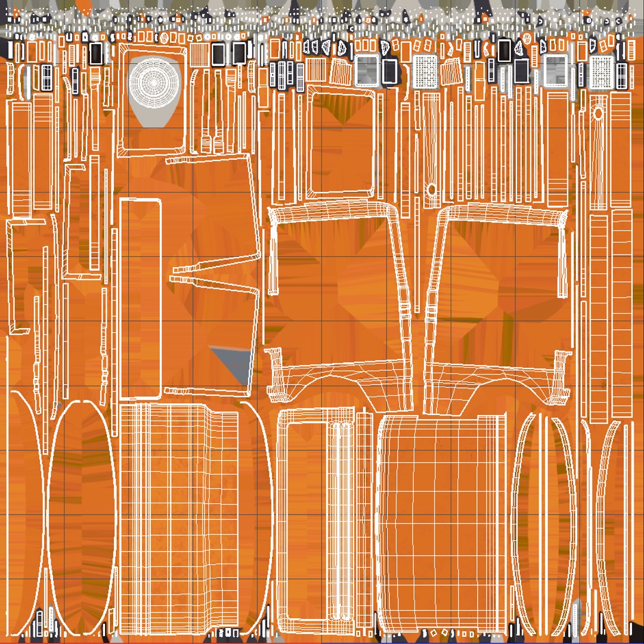Select the tall rounded-rectangle outline UV island
The height and width of the screenshot is (644, 644).
tap(140, 299)
